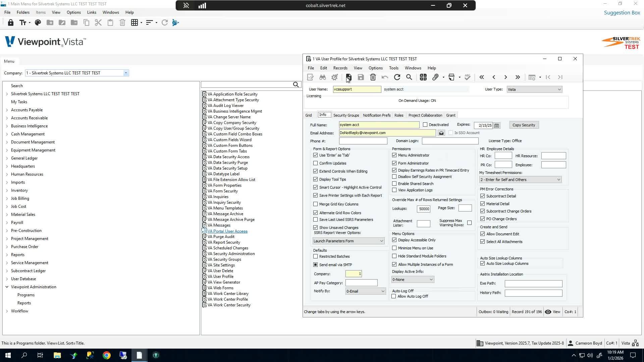Go to the previous record arrow

tap(494, 77)
